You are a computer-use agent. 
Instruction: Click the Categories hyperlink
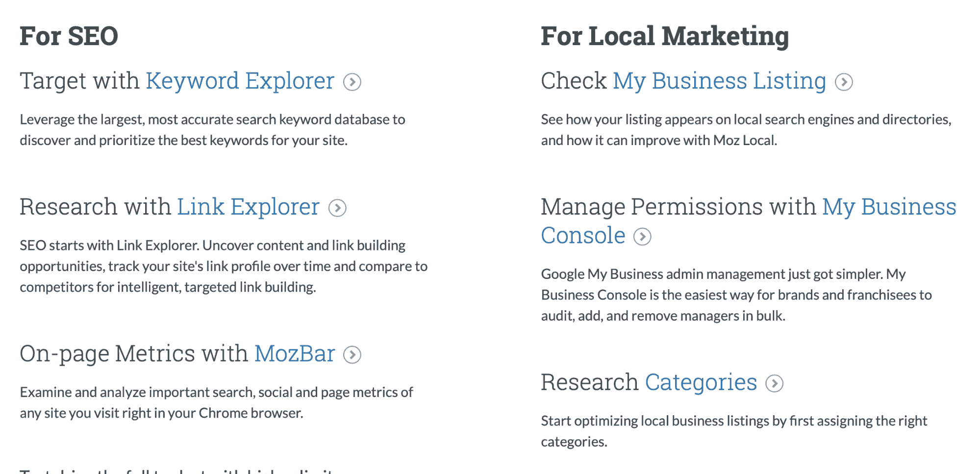(701, 382)
